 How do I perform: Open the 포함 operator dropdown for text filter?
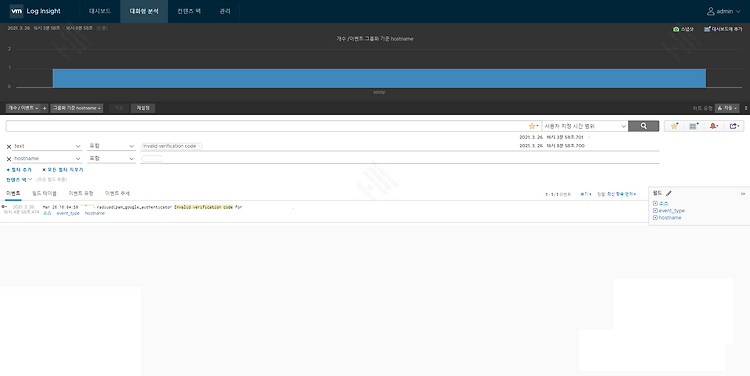pos(111,146)
